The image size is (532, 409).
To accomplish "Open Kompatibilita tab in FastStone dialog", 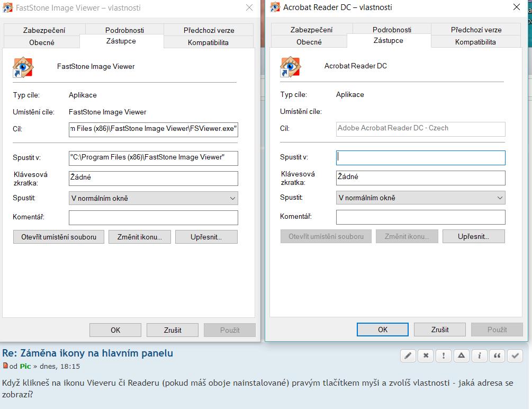I will [209, 42].
